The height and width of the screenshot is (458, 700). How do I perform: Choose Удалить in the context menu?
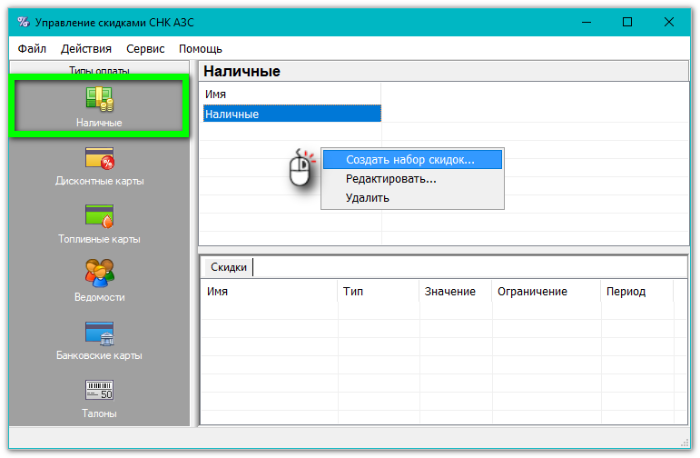[x=367, y=198]
